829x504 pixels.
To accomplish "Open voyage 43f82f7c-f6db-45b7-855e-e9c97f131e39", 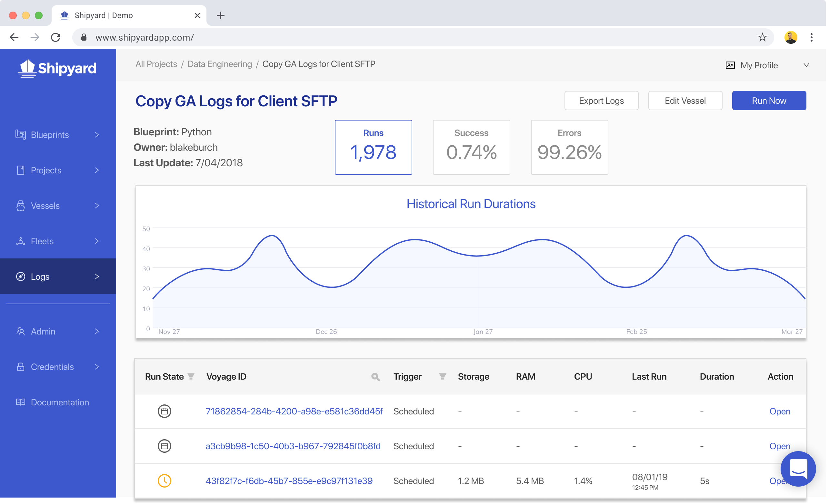I will [289, 481].
